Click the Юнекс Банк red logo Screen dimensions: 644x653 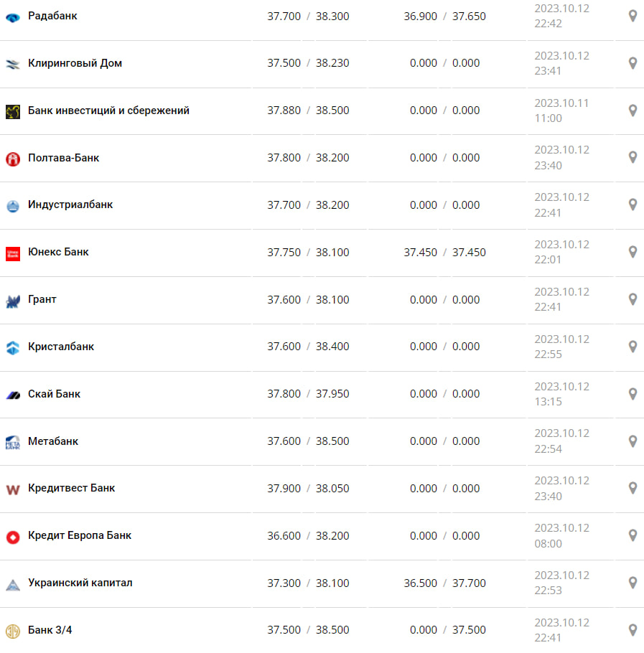point(13,253)
